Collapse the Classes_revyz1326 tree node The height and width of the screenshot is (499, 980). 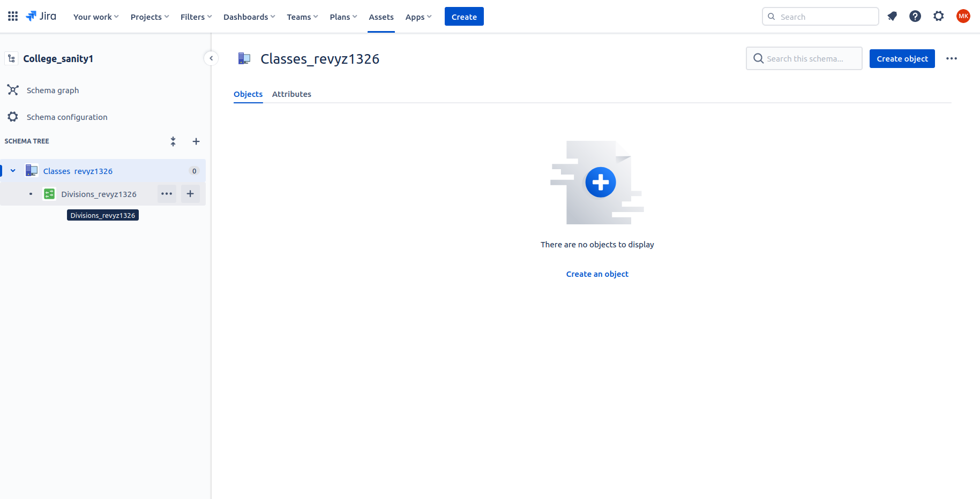coord(13,171)
